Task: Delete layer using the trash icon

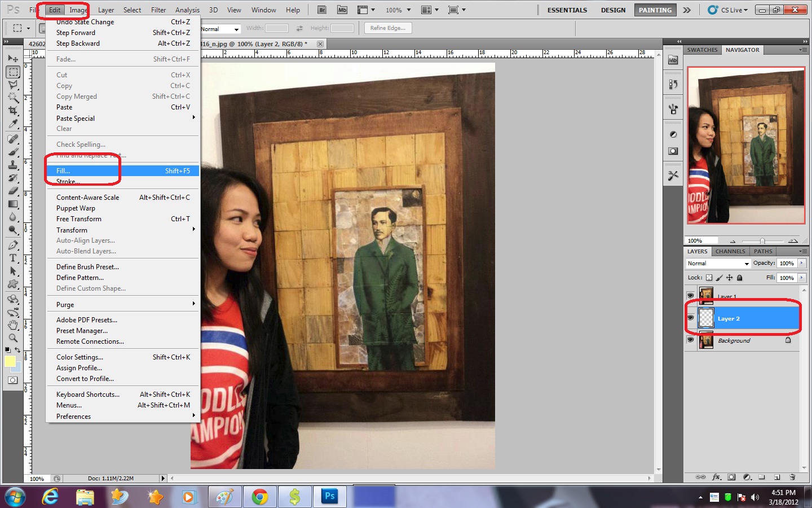Action: 792,477
